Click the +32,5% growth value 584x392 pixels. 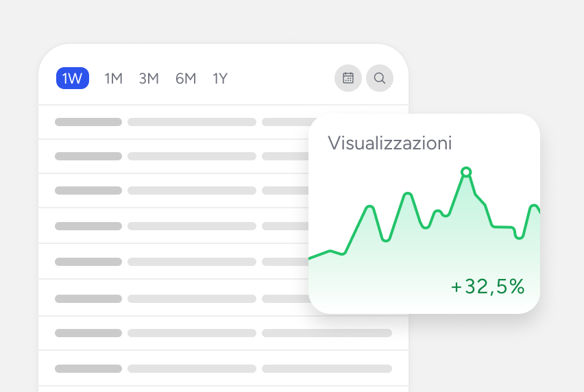tap(487, 286)
